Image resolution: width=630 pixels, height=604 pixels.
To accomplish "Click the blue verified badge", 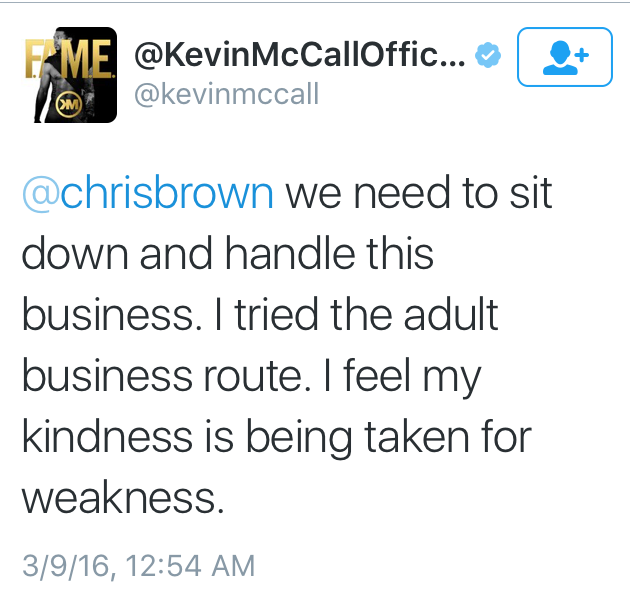I will pos(486,57).
